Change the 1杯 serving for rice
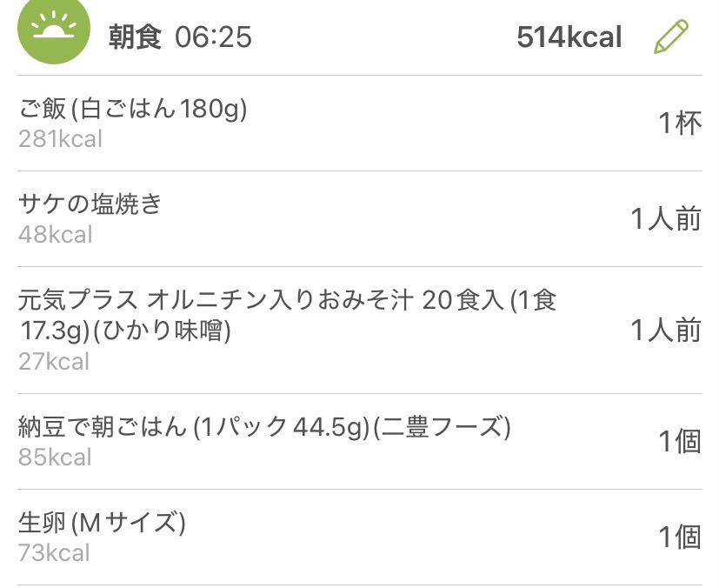719x588 pixels. 679,124
